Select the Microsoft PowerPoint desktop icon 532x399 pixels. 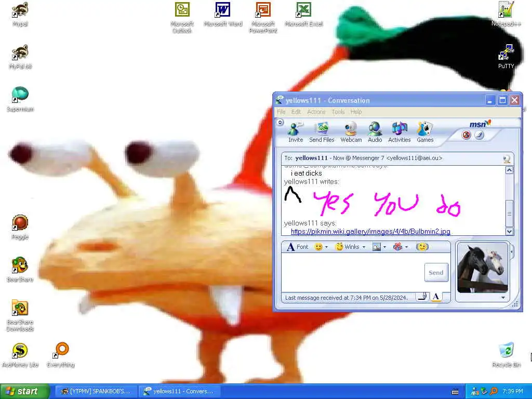[263, 18]
